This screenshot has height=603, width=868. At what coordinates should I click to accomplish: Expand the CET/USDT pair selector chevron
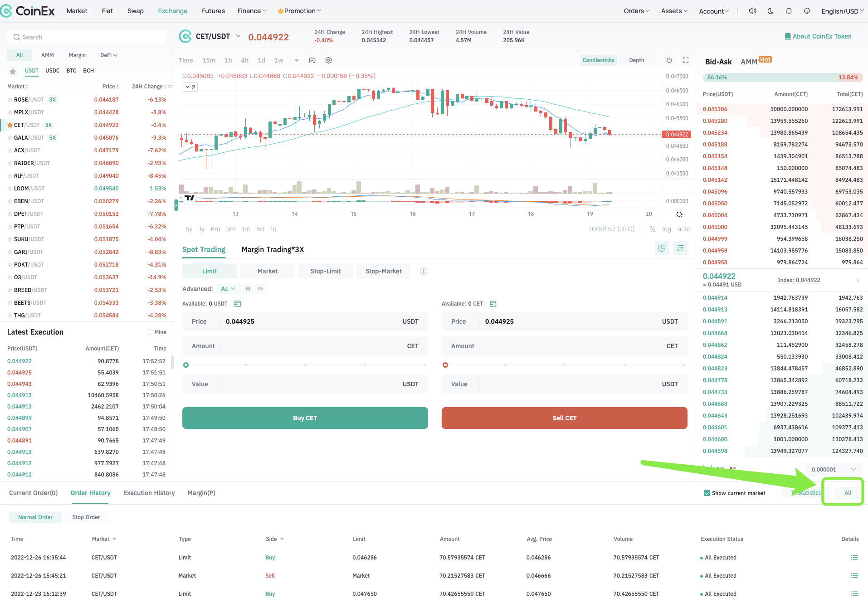tap(238, 36)
